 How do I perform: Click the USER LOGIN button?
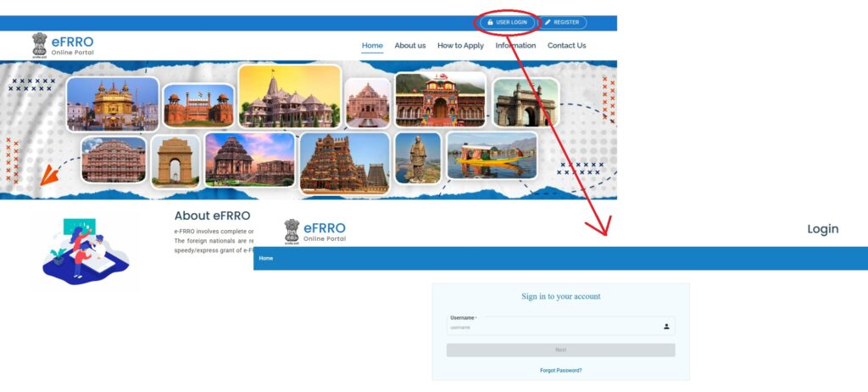[508, 23]
